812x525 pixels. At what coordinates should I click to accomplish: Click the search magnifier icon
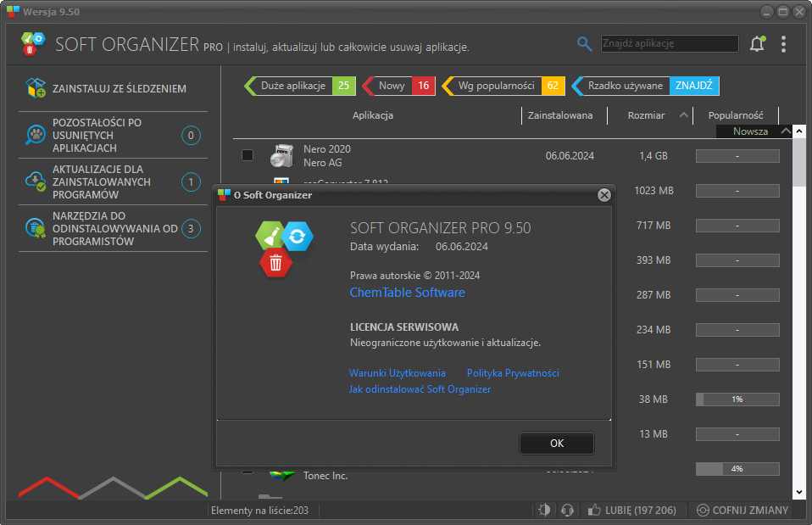[x=584, y=44]
